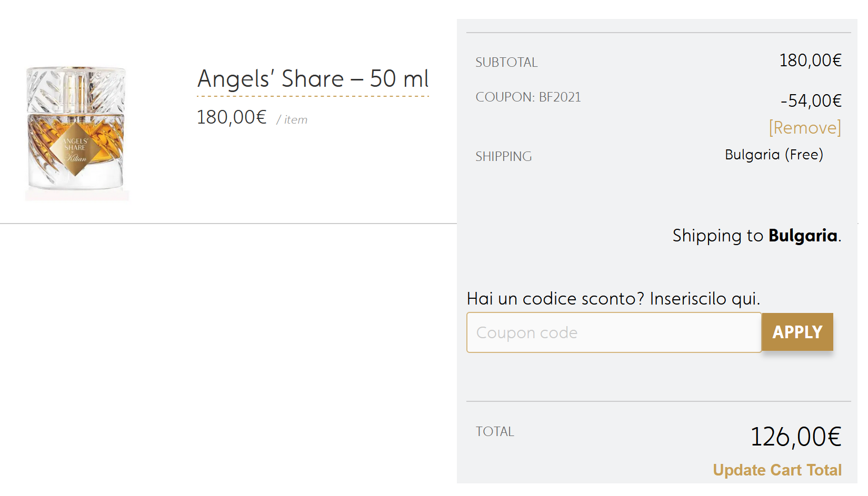Remove the BF2021 coupon

coord(804,128)
